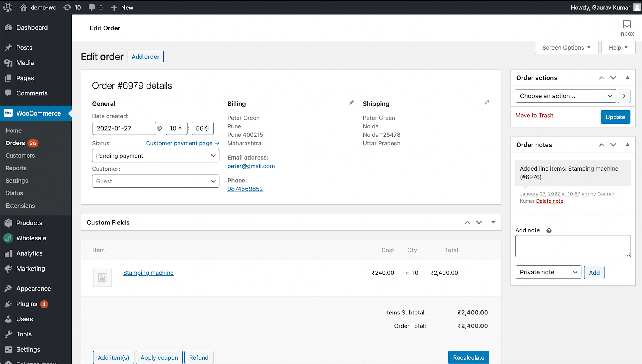Screen dimensions: 642x364
Task: Increase the hour value stepper
Action: [180, 127]
